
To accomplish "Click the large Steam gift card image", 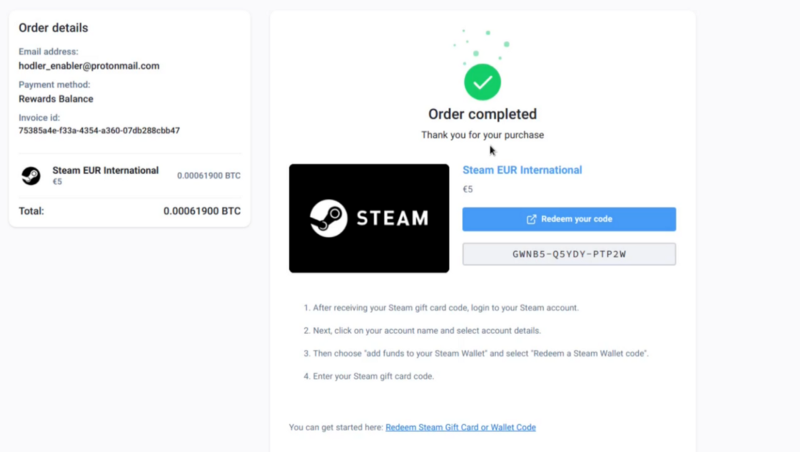I will pos(369,218).
